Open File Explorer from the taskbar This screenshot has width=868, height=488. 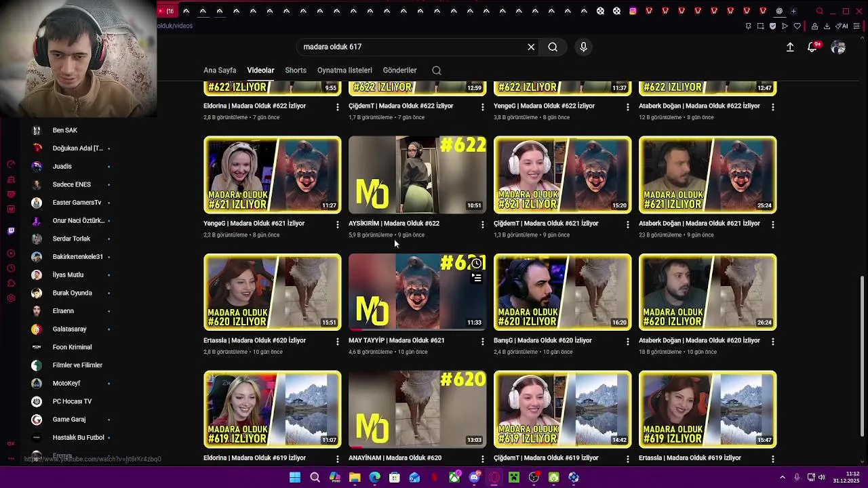click(x=355, y=477)
